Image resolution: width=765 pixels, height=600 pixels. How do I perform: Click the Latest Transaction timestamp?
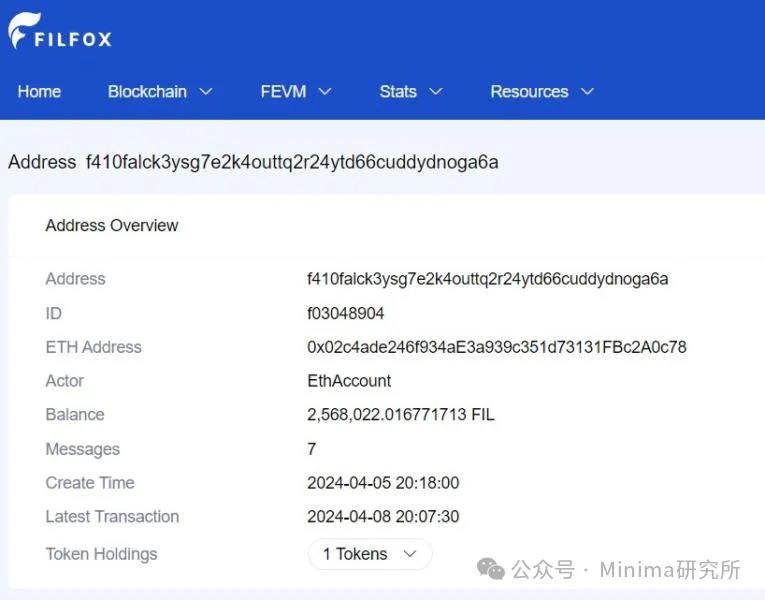[x=383, y=517]
